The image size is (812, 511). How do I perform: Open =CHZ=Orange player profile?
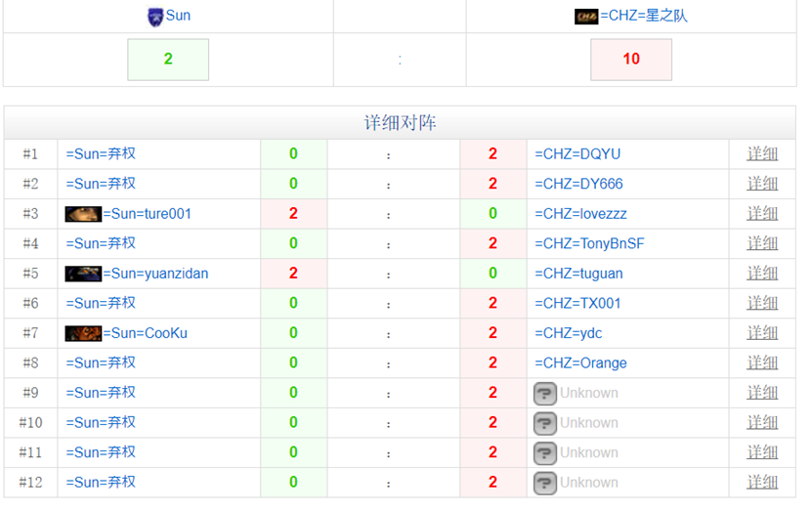(580, 363)
